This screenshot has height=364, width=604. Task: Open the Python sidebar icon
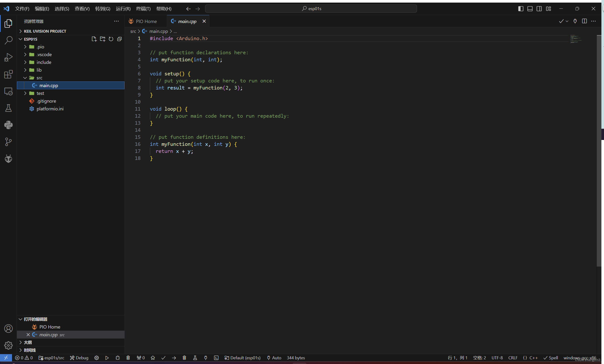(x=8, y=125)
